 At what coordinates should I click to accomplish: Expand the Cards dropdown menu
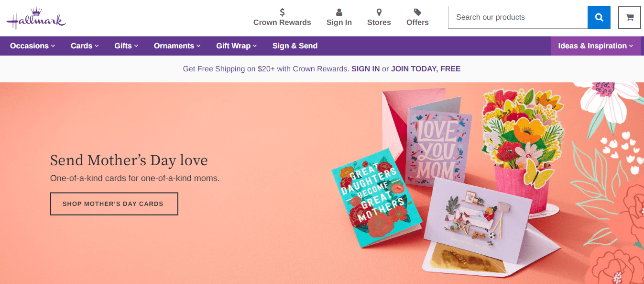pyautogui.click(x=85, y=46)
